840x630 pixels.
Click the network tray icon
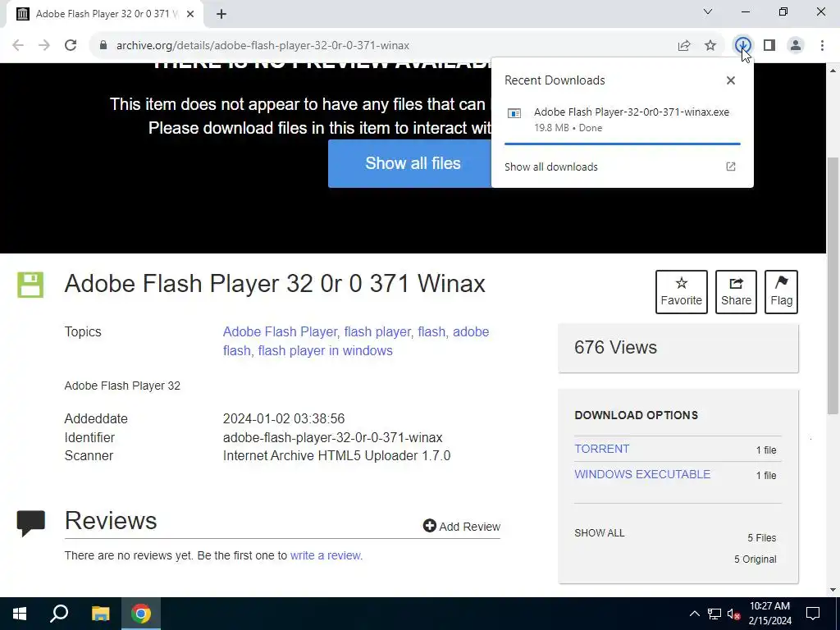click(714, 614)
